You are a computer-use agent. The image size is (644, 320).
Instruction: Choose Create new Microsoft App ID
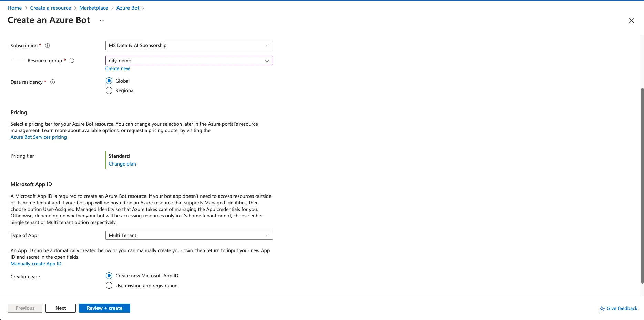pos(109,276)
